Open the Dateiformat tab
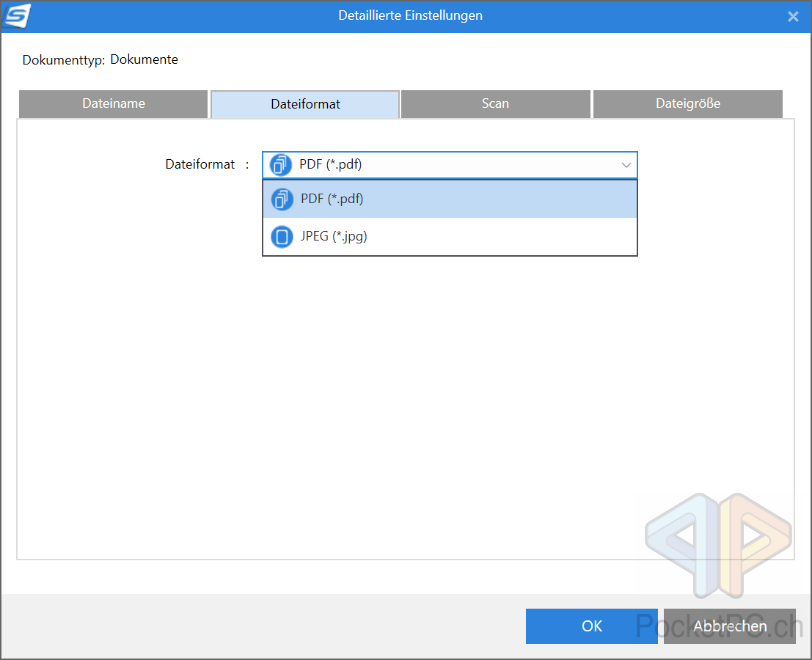Viewport: 812px width, 660px height. coord(305,104)
